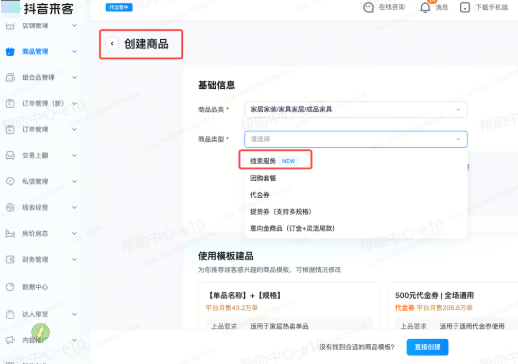518x364 pixels.
Task: Click the 店铺管理 shop icon in sidebar
Action: pyautogui.click(x=10, y=26)
